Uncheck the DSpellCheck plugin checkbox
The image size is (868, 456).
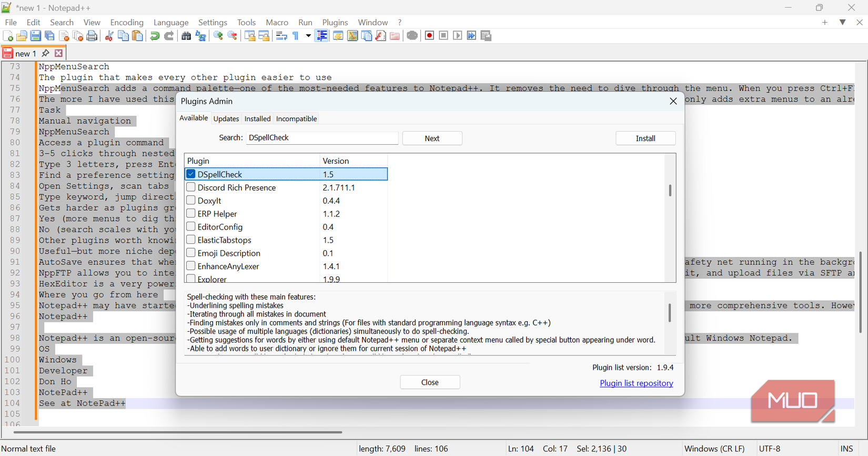point(191,174)
